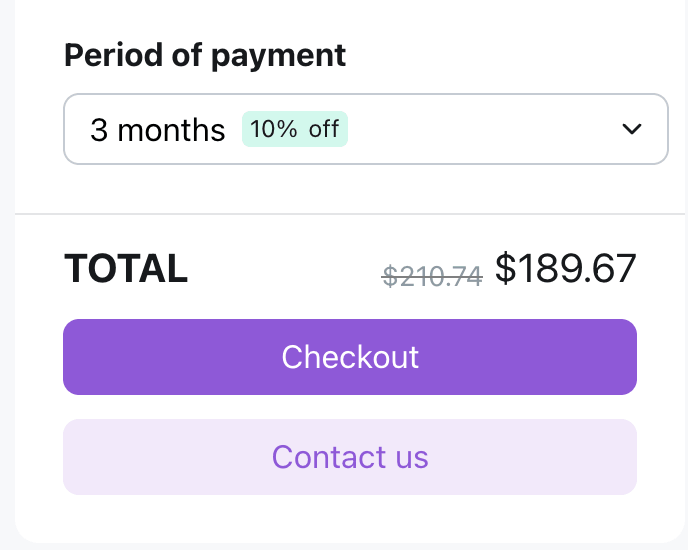Select the "3 months" text in dropdown
The image size is (688, 550).
coord(157,130)
